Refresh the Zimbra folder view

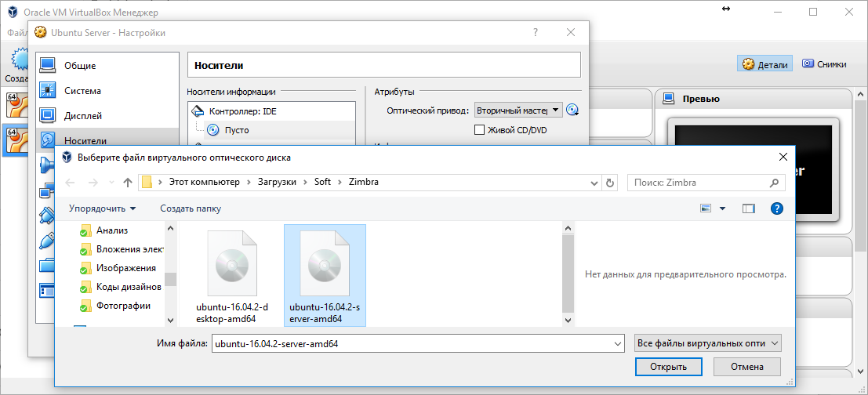pos(610,183)
